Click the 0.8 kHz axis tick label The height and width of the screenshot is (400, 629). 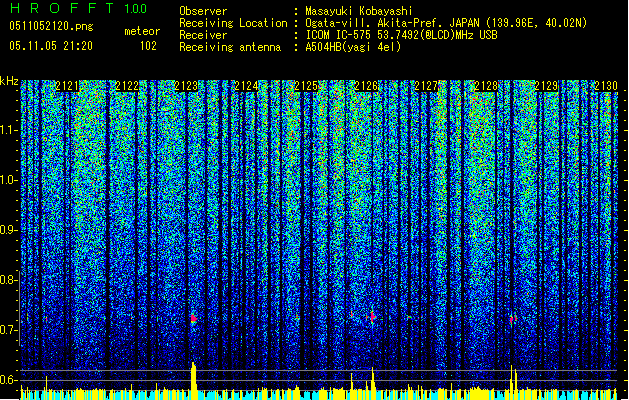click(x=9, y=280)
